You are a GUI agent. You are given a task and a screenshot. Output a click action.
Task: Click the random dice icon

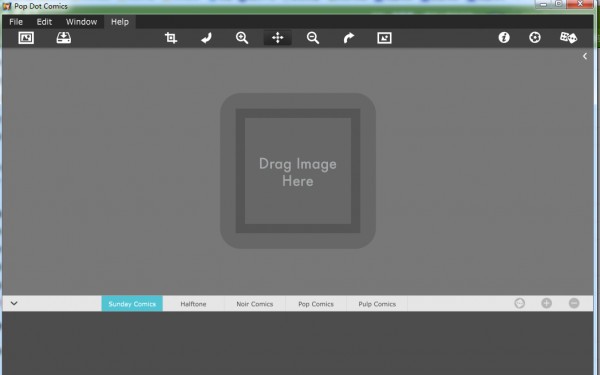[568, 38]
